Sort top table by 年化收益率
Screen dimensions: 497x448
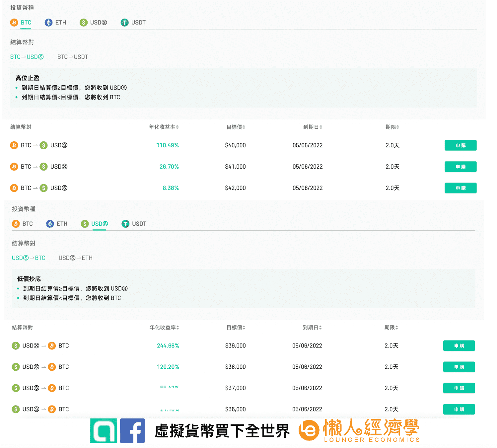pyautogui.click(x=164, y=127)
